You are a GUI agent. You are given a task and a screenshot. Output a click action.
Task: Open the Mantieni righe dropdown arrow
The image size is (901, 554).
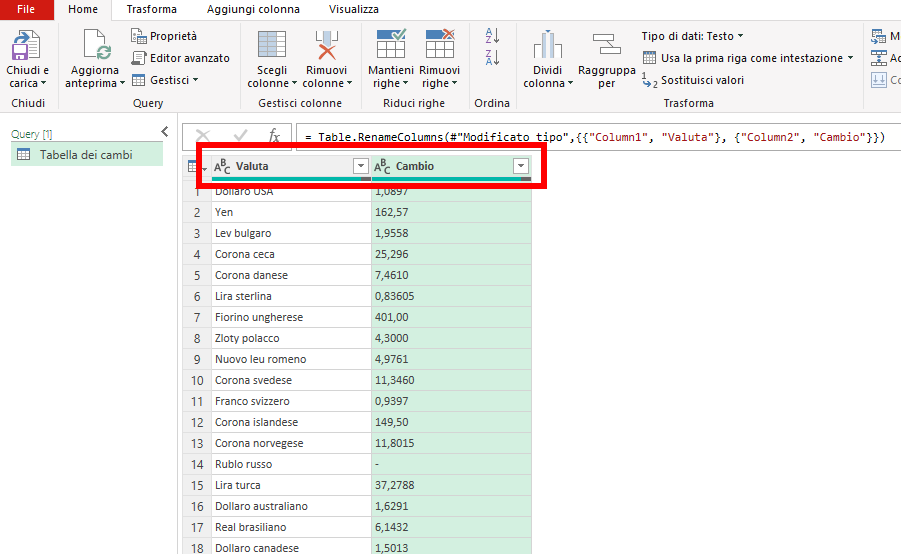coord(405,83)
